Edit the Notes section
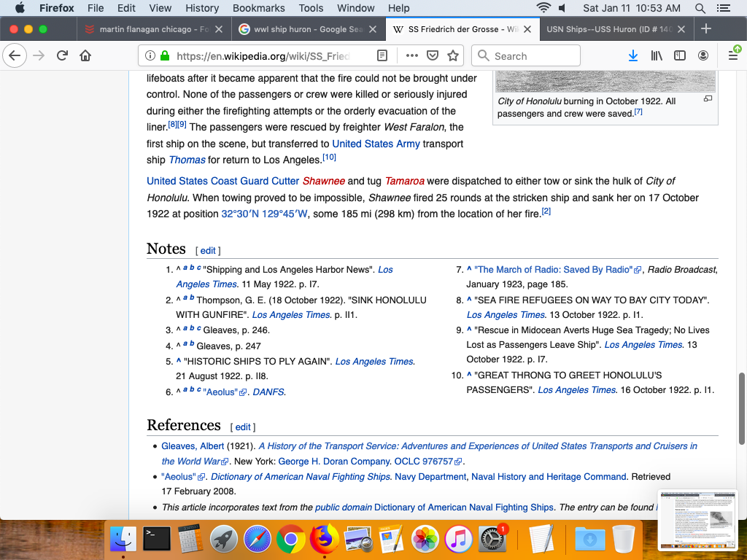The width and height of the screenshot is (747, 560). 208,250
